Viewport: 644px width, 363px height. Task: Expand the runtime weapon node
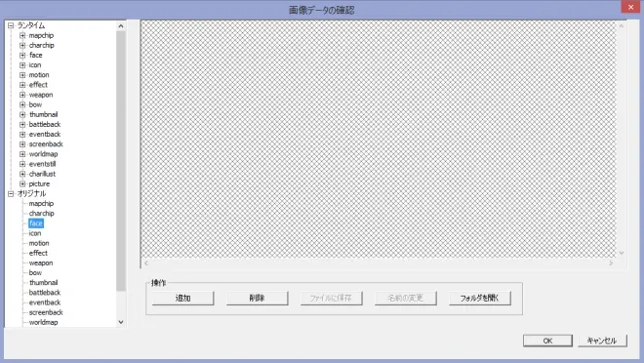pos(22,95)
